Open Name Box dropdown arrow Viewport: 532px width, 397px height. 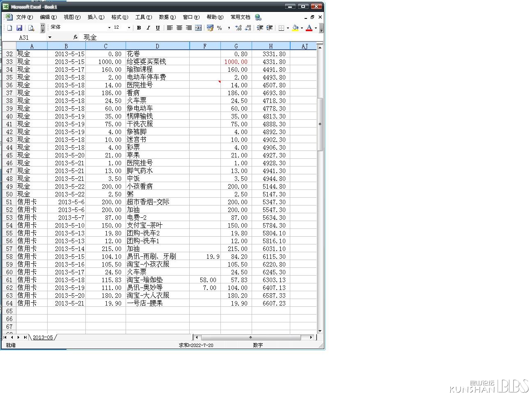coord(50,37)
